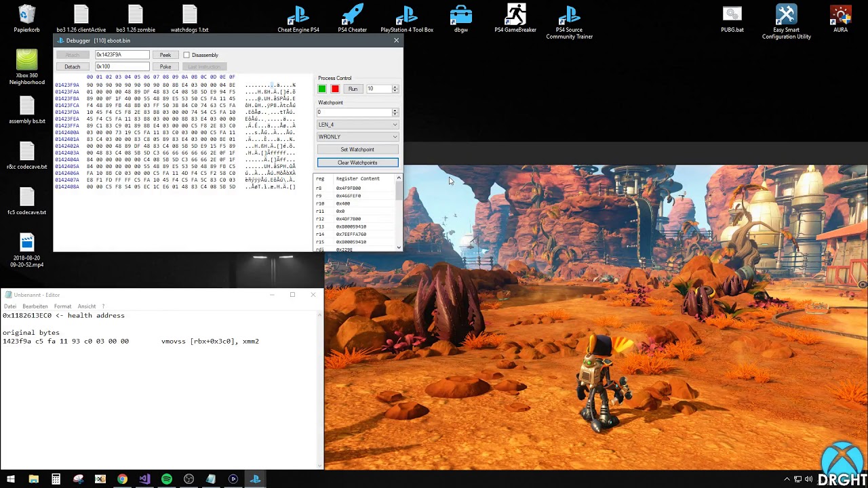868x488 pixels.
Task: Click the health address line in Editor
Action: click(64, 315)
